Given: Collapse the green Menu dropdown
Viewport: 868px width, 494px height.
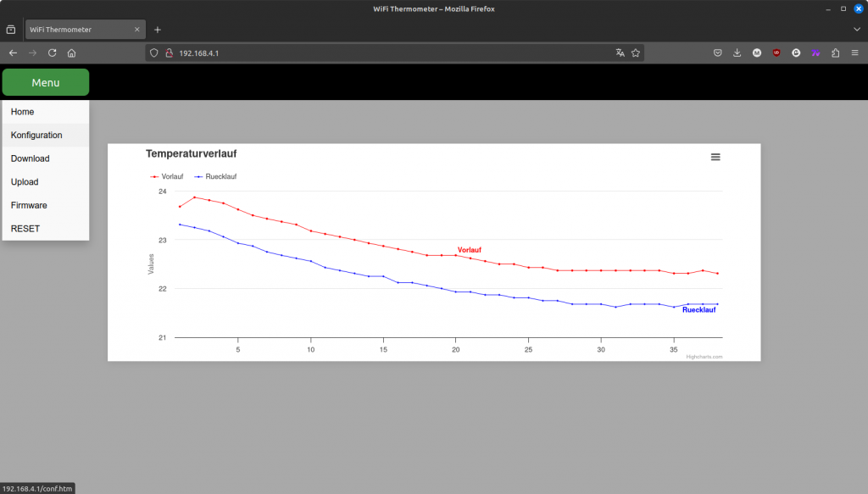Looking at the screenshot, I should (46, 82).
